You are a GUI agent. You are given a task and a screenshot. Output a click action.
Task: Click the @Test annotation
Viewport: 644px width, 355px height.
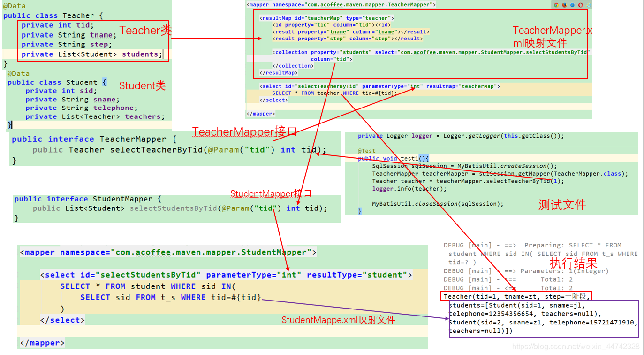coord(367,151)
